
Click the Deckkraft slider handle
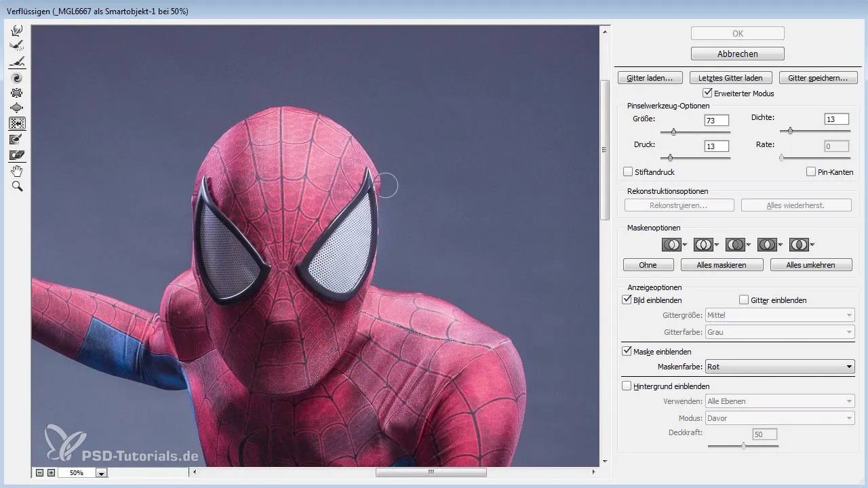pos(743,446)
